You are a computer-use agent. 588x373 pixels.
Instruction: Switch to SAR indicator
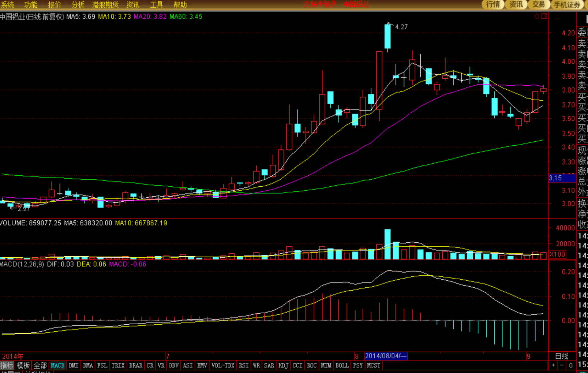pyautogui.click(x=269, y=365)
